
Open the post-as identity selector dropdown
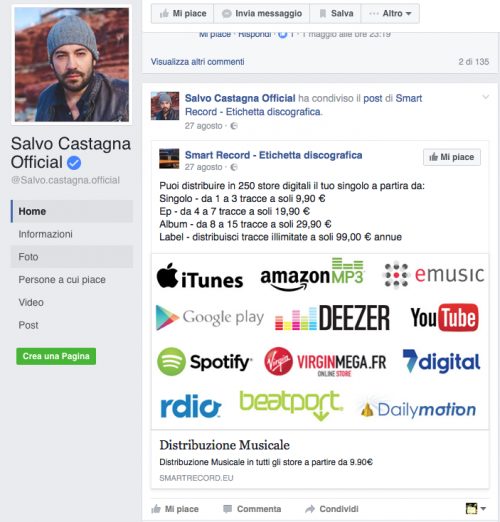pos(476,508)
